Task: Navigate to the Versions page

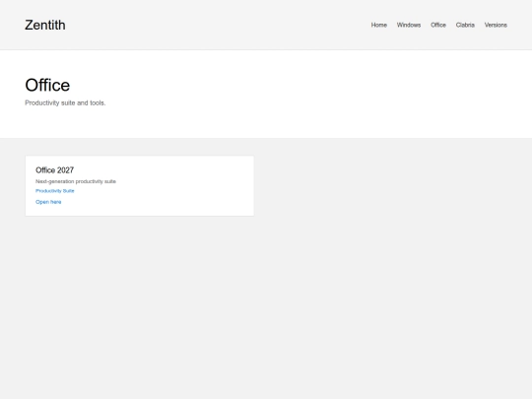Action: [496, 25]
